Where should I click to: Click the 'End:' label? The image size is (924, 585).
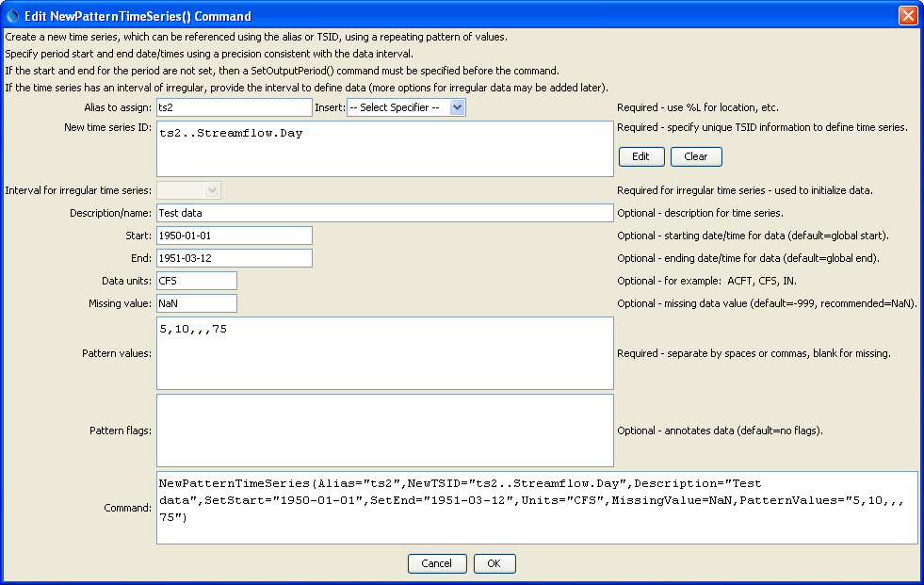(x=141, y=258)
